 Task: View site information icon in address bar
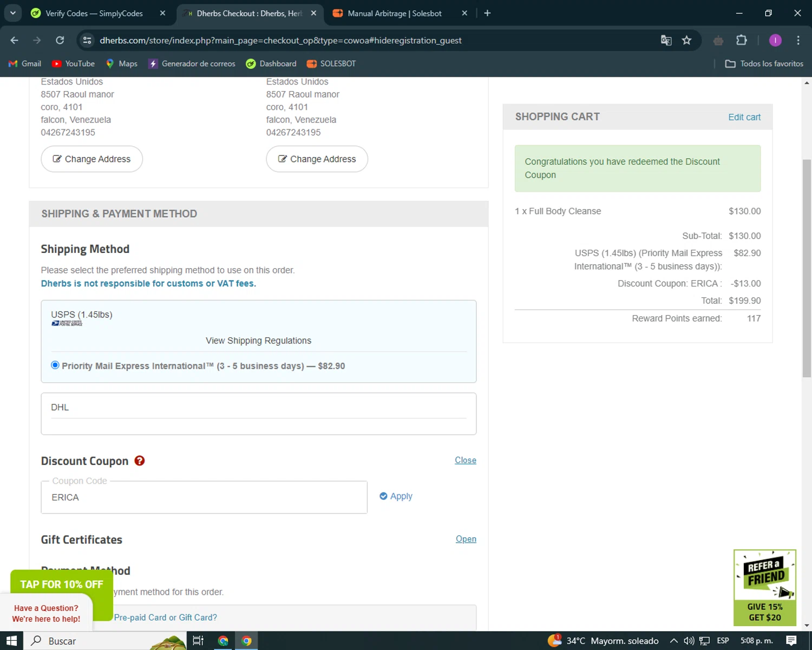pos(87,40)
